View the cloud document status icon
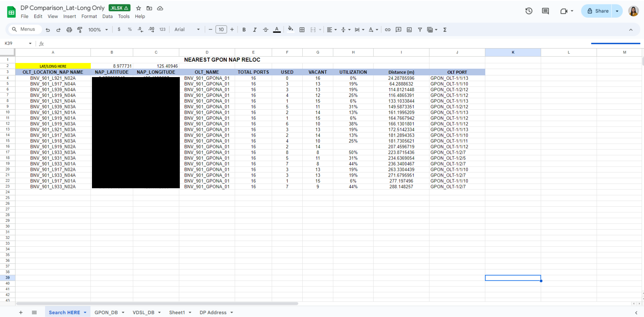Image resolution: width=644 pixels, height=317 pixels. [x=160, y=8]
